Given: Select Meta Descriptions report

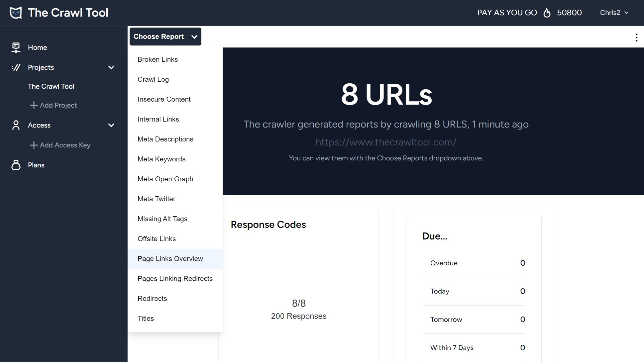Looking at the screenshot, I should [175, 139].
